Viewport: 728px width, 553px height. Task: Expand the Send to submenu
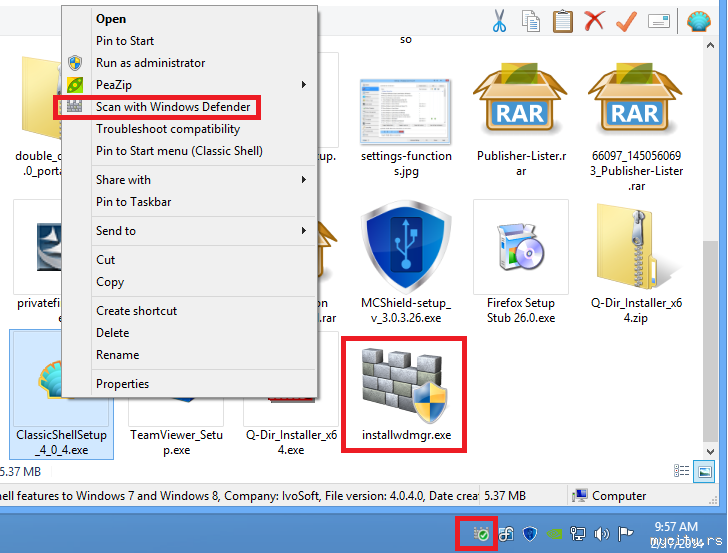(190, 231)
